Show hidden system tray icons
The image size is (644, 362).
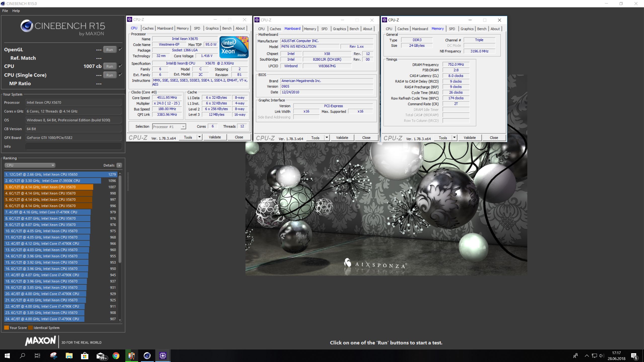click(x=587, y=356)
